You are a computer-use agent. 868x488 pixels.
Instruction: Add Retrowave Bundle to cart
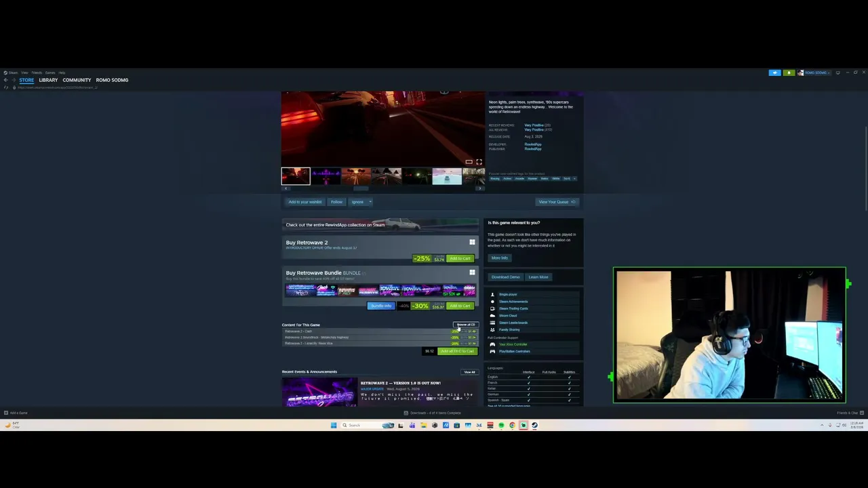(x=460, y=306)
